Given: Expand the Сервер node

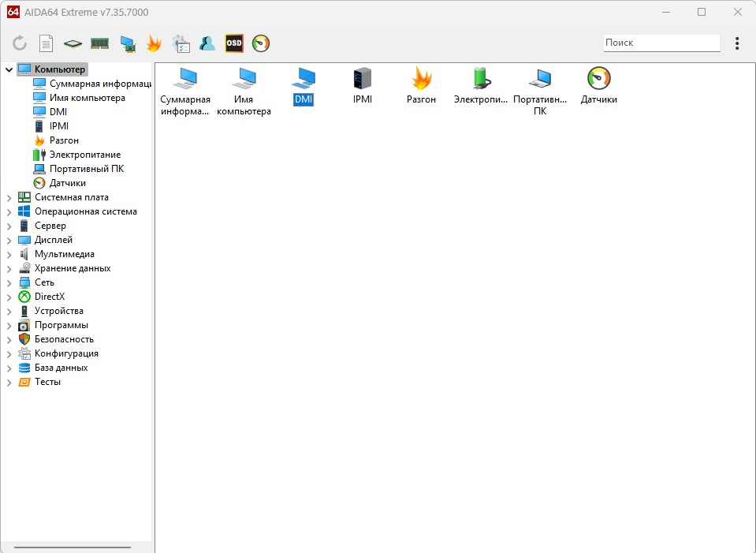Looking at the screenshot, I should [9, 226].
